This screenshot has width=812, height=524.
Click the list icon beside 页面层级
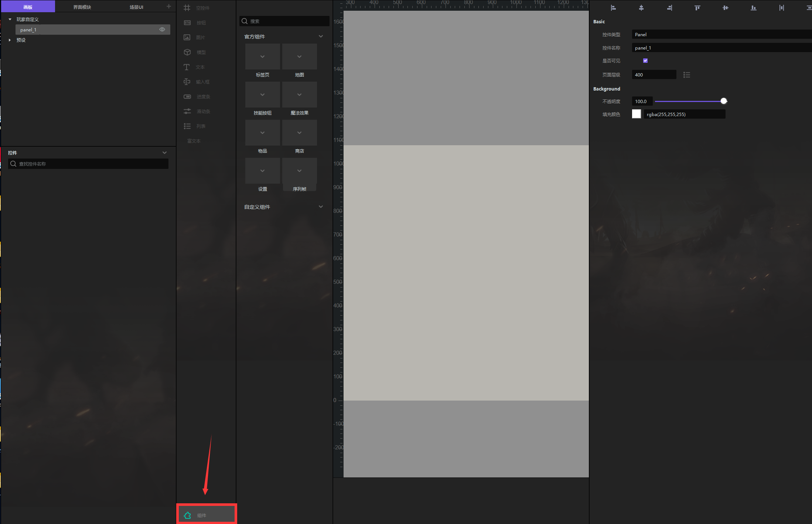click(687, 75)
